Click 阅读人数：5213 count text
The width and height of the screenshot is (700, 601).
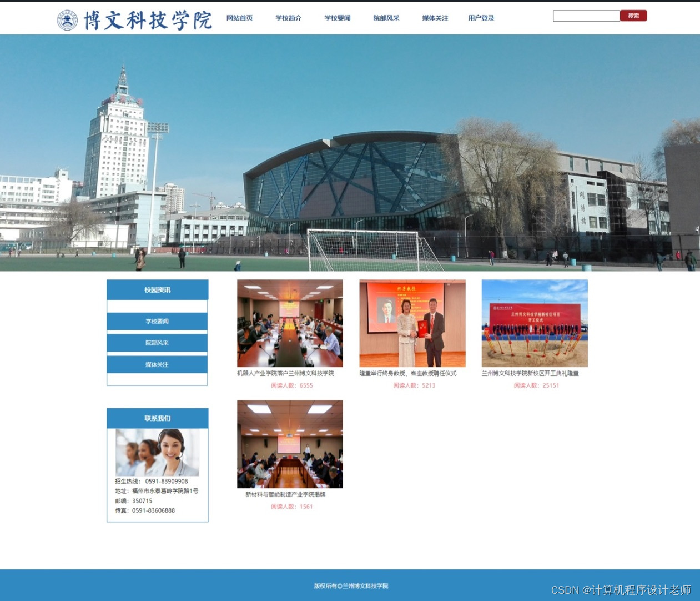[414, 385]
